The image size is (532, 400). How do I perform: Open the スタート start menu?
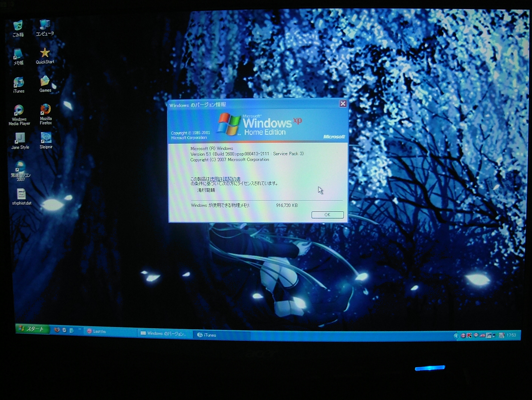(x=32, y=329)
